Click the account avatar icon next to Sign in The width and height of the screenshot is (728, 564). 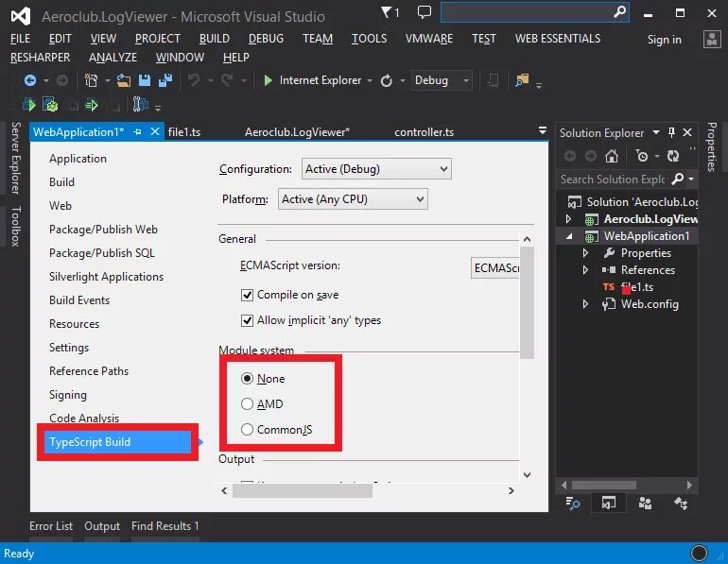point(712,40)
